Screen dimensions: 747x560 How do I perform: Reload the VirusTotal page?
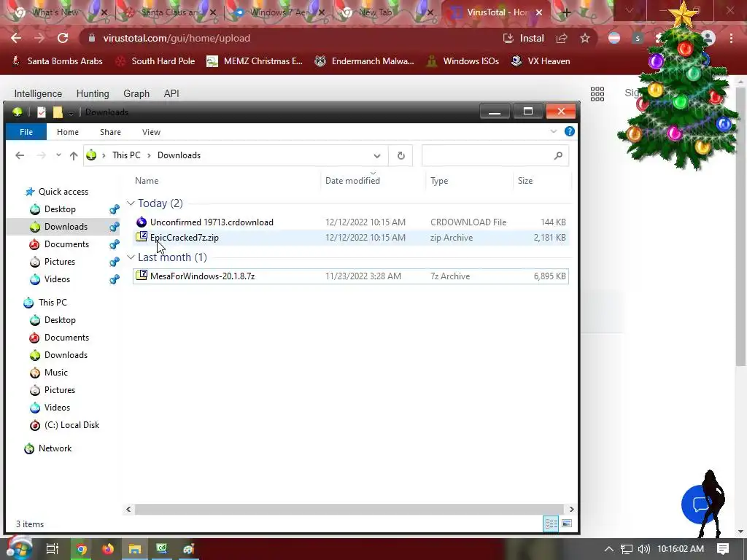[x=63, y=38]
